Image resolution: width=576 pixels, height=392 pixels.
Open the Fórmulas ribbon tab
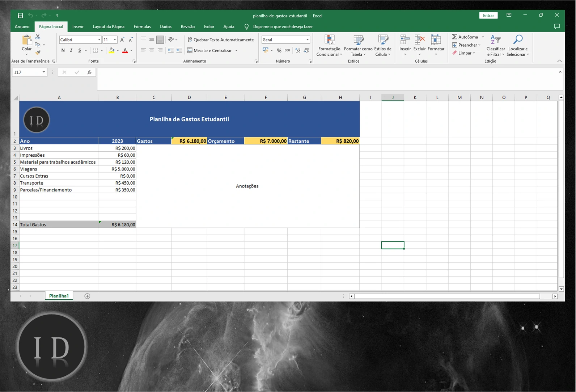(x=142, y=27)
